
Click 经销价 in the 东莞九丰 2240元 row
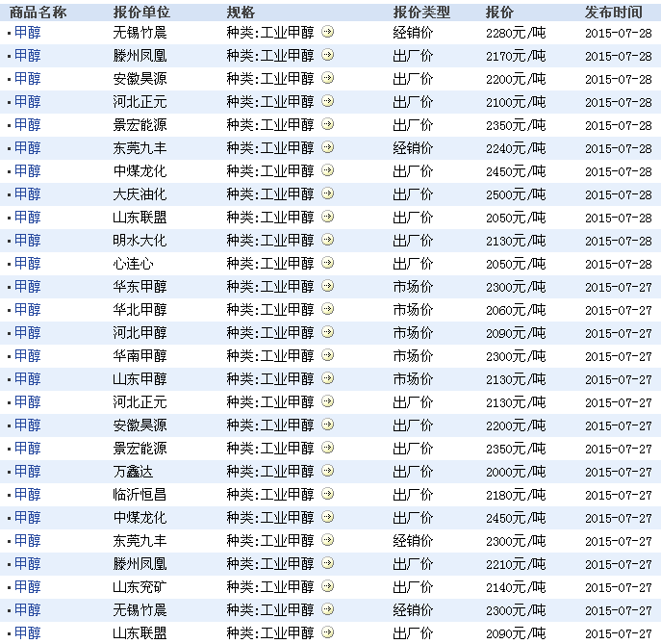pyautogui.click(x=413, y=148)
